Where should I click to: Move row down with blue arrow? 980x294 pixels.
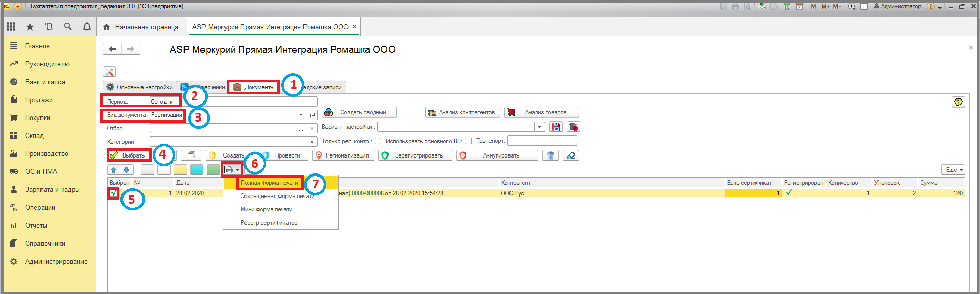click(x=127, y=170)
